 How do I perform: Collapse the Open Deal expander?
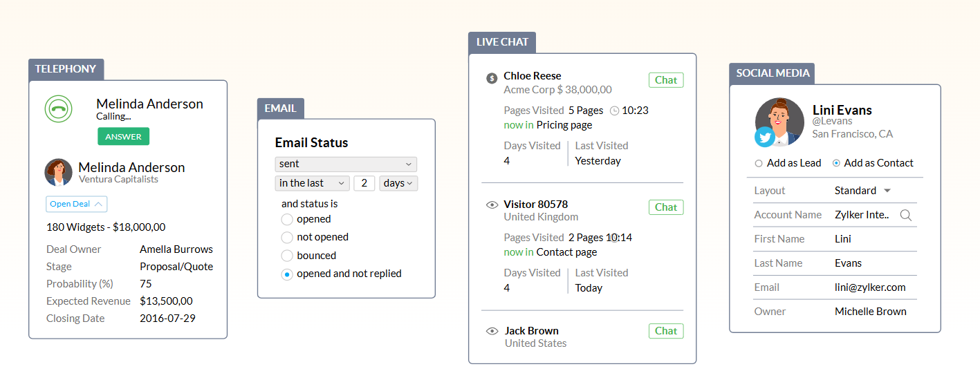coord(77,204)
